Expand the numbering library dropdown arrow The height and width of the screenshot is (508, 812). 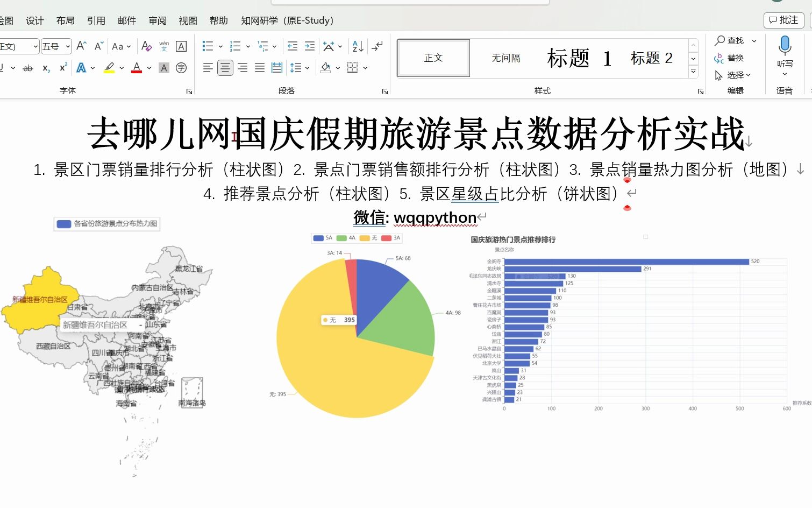coord(248,46)
